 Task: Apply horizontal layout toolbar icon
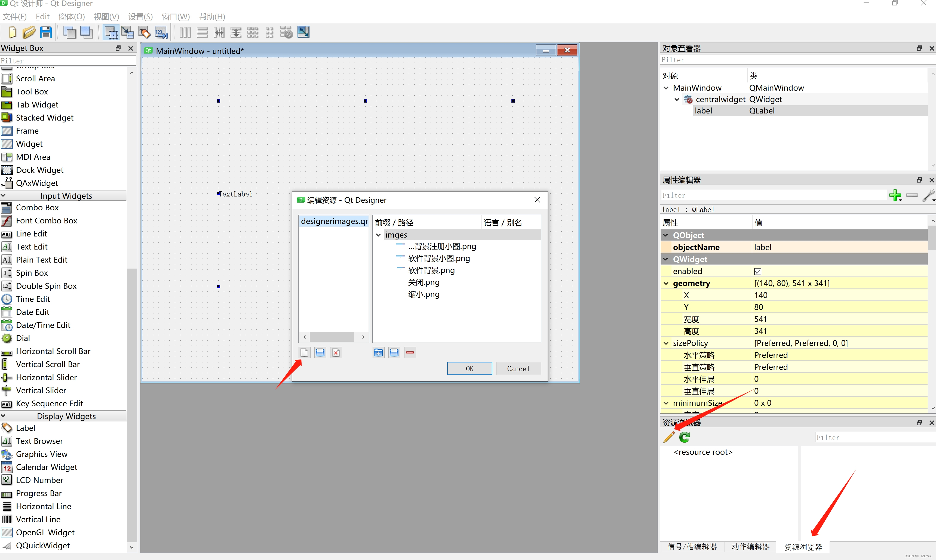[x=185, y=32]
